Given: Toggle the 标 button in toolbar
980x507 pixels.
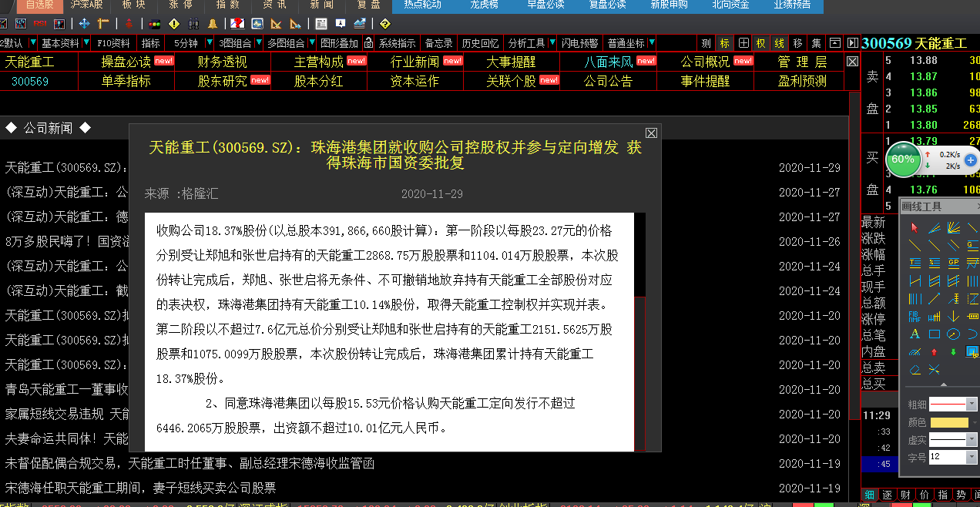Looking at the screenshot, I should pyautogui.click(x=725, y=42).
